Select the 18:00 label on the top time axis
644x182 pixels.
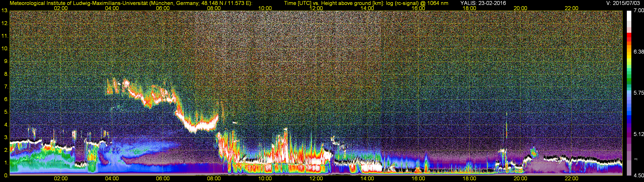[x=469, y=8]
